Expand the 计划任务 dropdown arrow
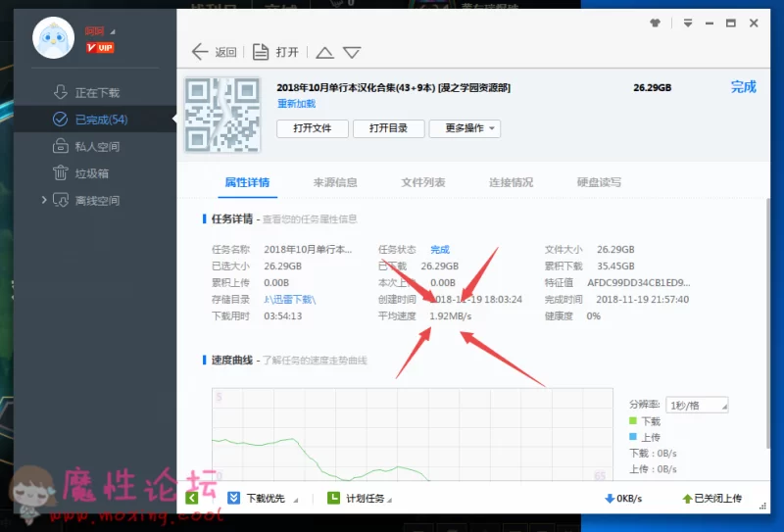This screenshot has width=784, height=532. click(x=389, y=500)
